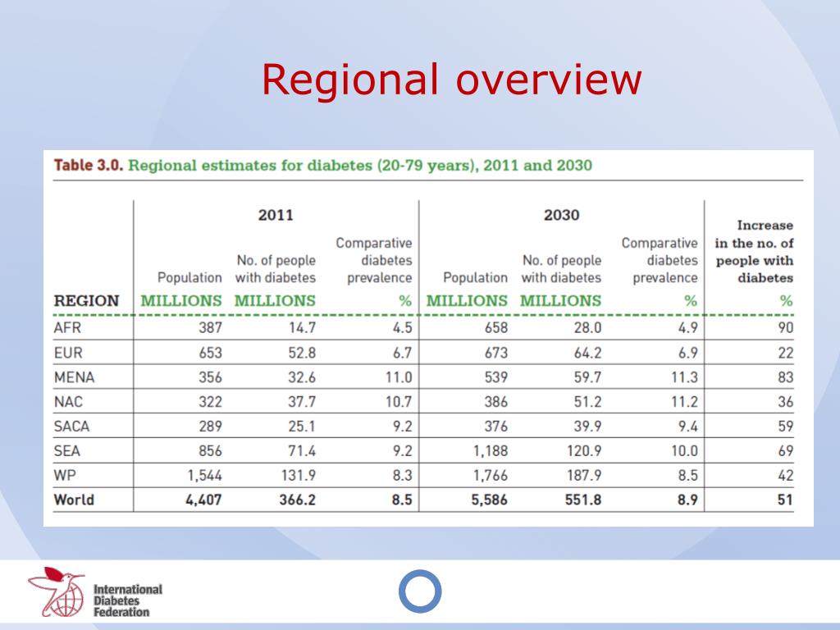Click the '2011' column group header

pos(276,215)
